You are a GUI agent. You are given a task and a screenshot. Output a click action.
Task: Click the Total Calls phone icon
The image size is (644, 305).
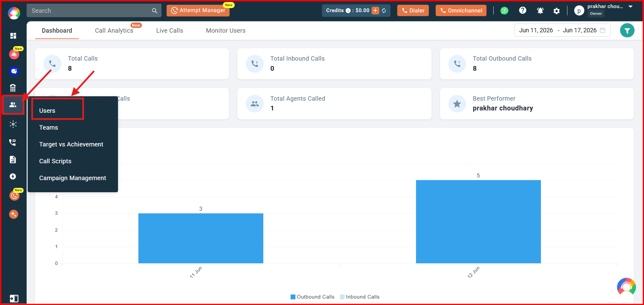tap(52, 64)
